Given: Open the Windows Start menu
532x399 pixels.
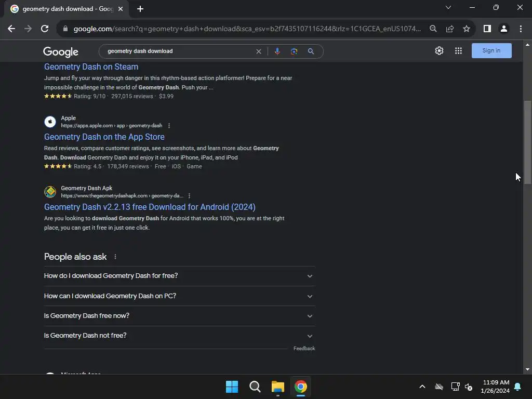Looking at the screenshot, I should 232,387.
